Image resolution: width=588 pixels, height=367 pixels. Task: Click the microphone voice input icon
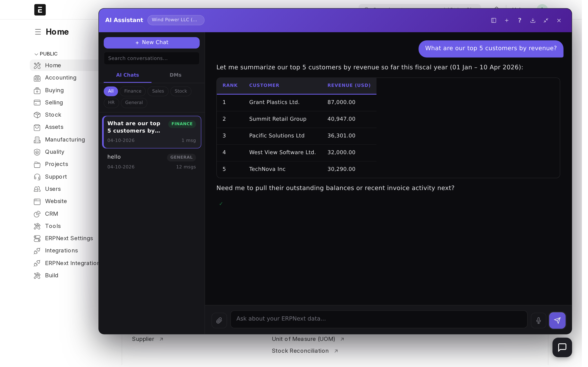tap(538, 320)
